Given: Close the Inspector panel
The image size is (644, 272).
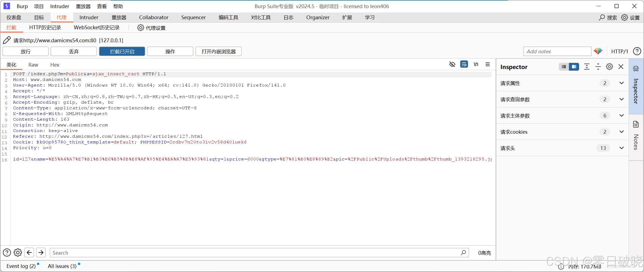Looking at the screenshot, I should (621, 67).
